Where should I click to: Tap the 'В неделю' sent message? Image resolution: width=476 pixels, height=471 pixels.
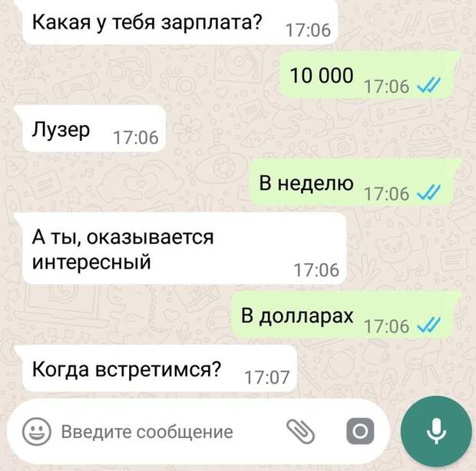(x=353, y=183)
